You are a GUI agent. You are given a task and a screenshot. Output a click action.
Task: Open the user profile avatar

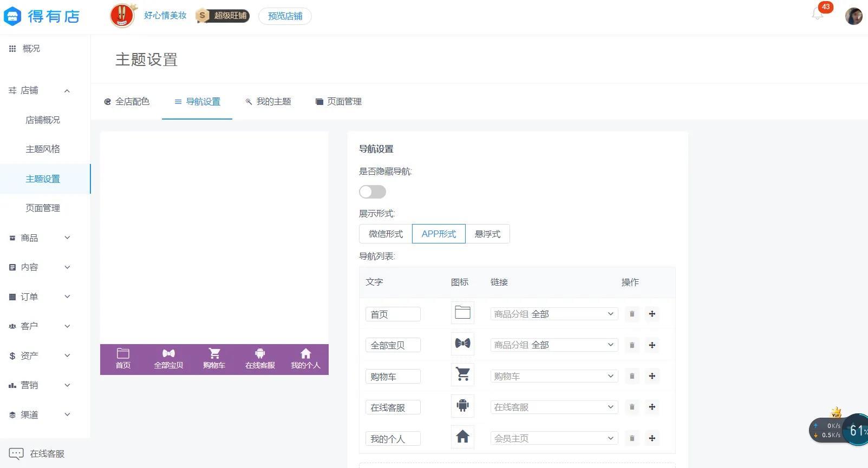(853, 16)
